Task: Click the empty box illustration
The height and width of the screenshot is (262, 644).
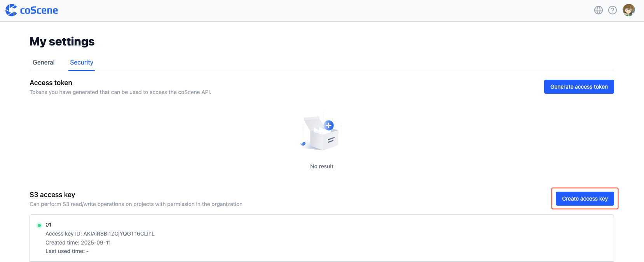Action: 321,133
